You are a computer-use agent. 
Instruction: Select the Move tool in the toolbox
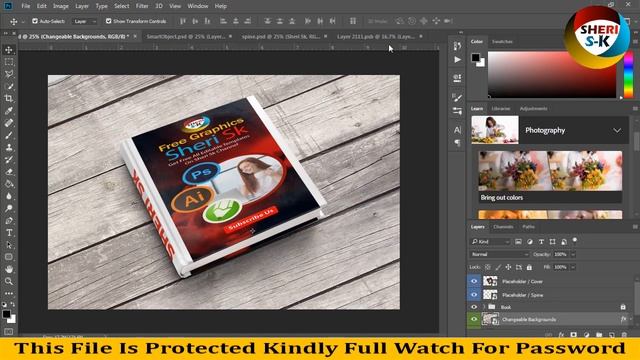click(x=9, y=50)
